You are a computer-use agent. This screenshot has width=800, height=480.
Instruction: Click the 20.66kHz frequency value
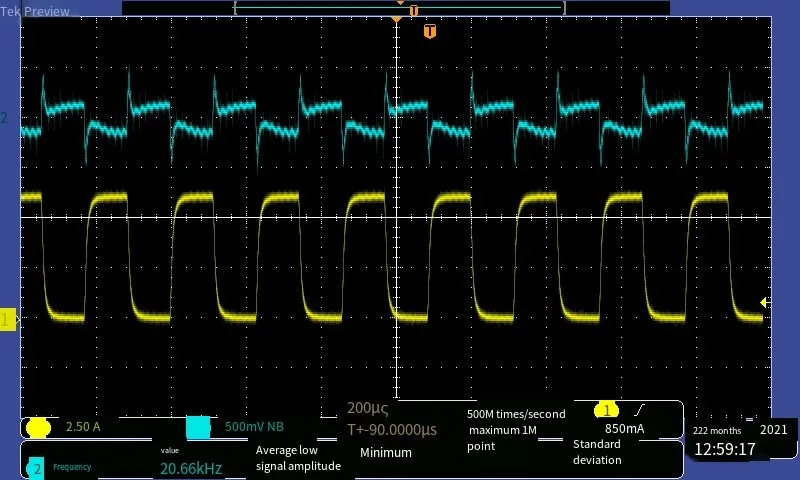point(191,468)
